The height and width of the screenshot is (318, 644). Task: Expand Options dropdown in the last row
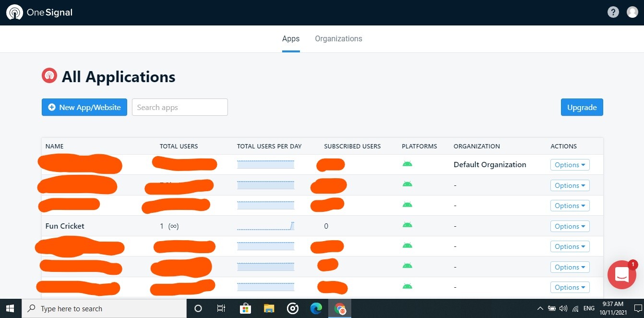(x=570, y=287)
